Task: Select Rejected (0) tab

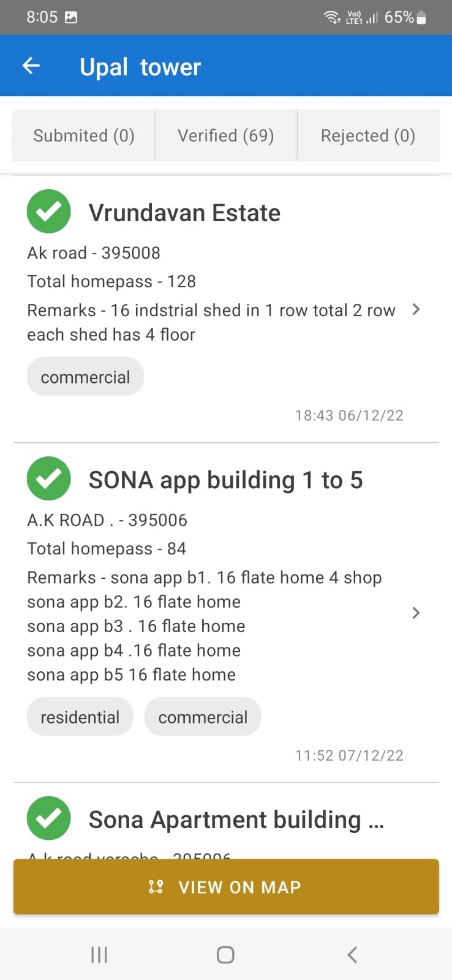Action: pyautogui.click(x=368, y=135)
